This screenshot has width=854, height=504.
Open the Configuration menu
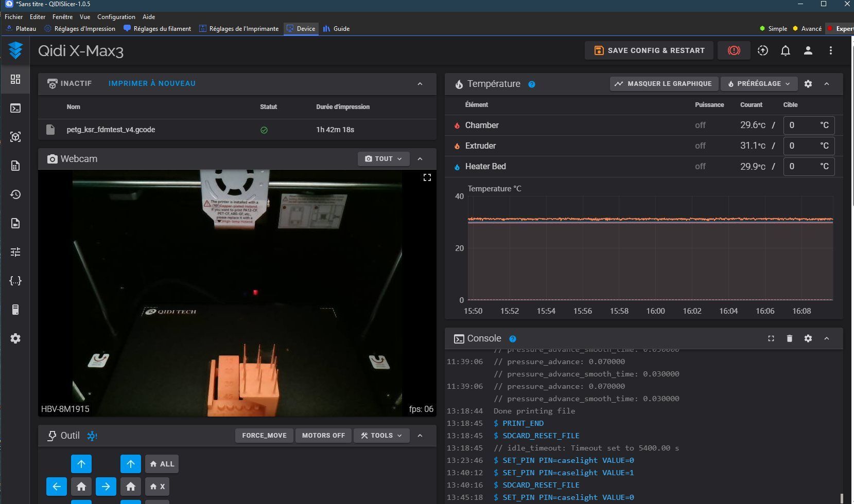(x=116, y=17)
